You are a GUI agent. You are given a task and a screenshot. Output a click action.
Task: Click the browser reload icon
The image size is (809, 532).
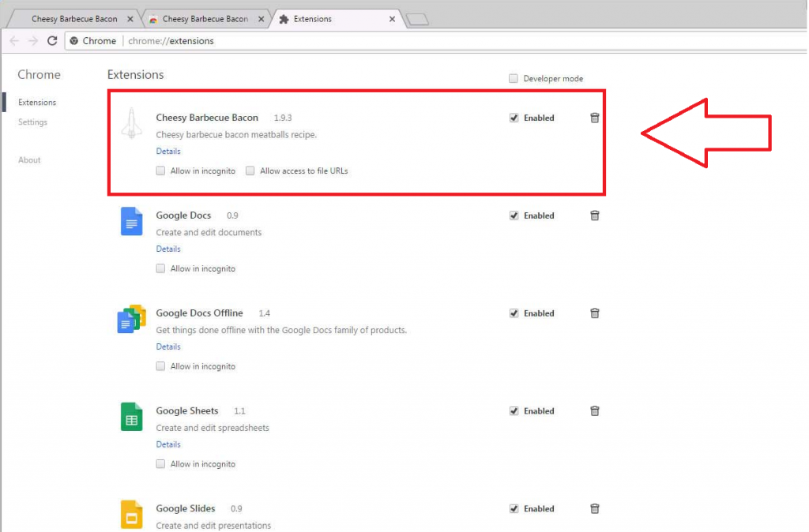tap(52, 41)
